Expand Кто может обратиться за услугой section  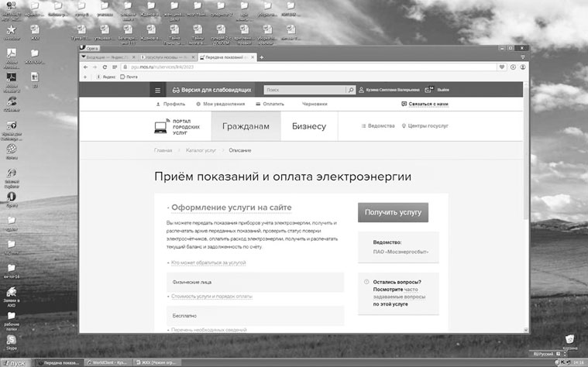tap(208, 263)
